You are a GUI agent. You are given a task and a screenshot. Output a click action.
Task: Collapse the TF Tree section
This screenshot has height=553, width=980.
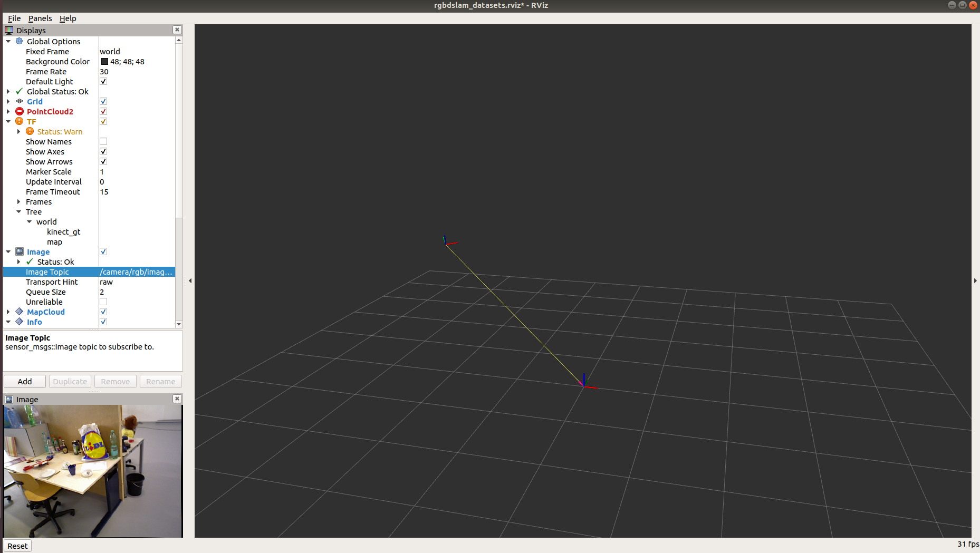click(x=19, y=211)
